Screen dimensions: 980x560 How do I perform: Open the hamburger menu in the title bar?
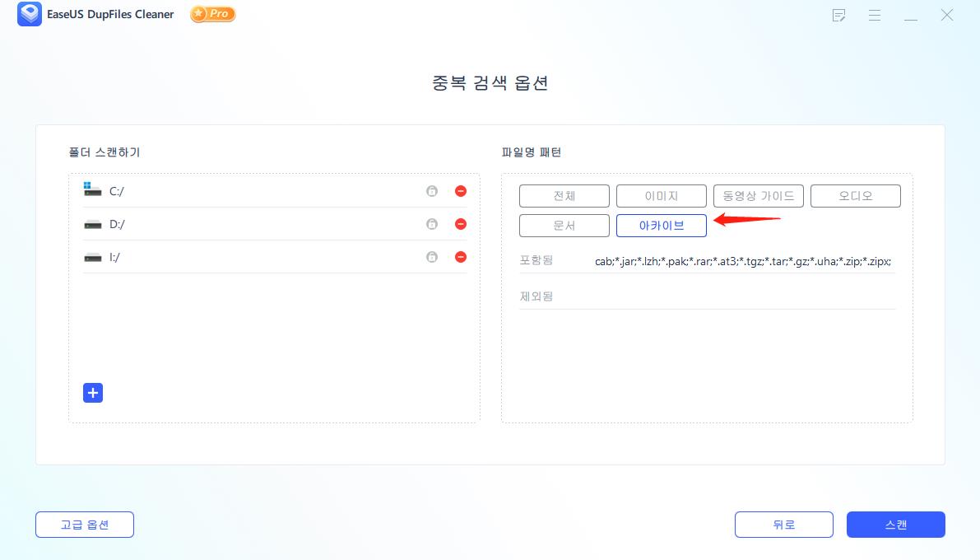click(875, 15)
